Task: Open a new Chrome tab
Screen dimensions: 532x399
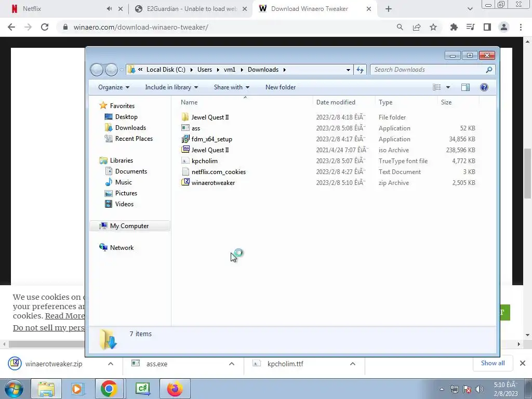Action: click(389, 9)
